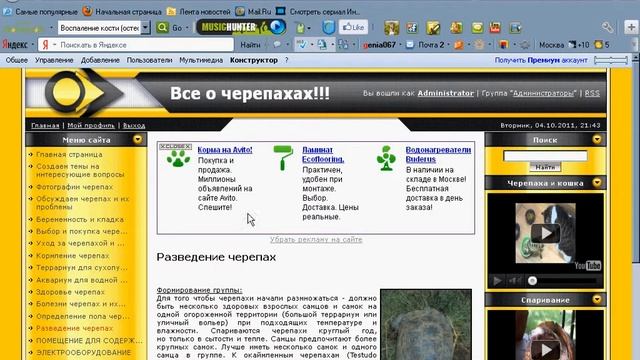Open Здоровье черепах menu item
Screen dimensions: 640x360
click(71, 292)
